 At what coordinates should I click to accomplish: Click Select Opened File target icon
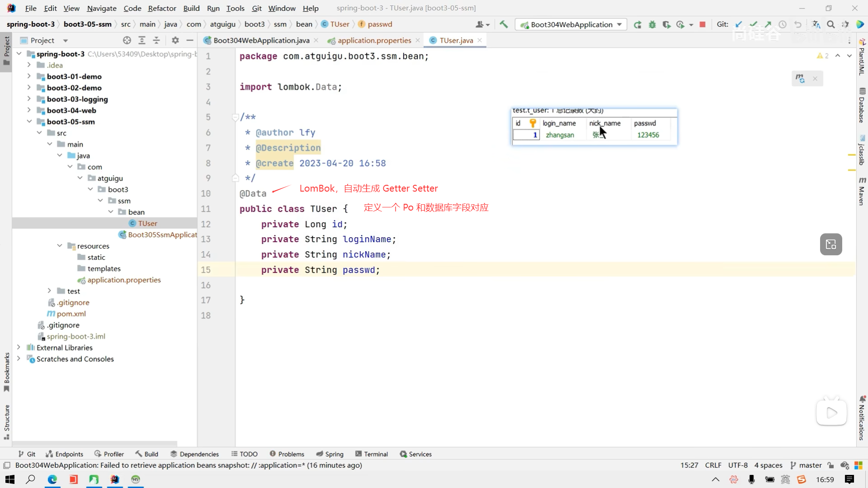[x=127, y=40]
